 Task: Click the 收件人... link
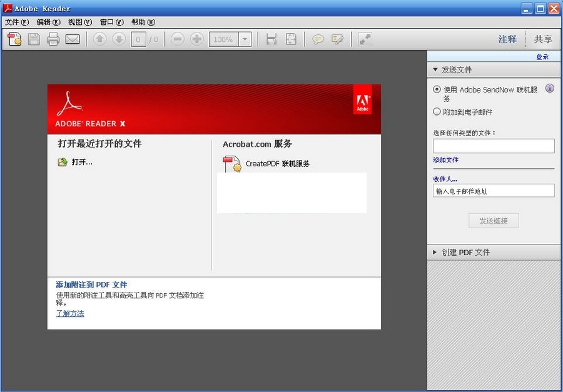[x=445, y=179]
